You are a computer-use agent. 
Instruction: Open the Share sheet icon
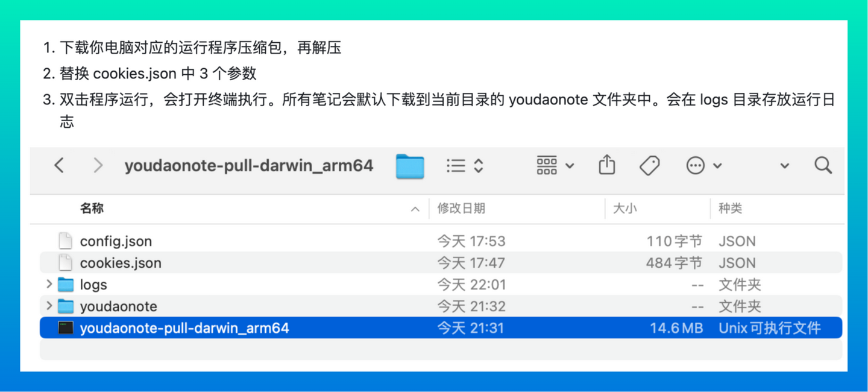(606, 165)
